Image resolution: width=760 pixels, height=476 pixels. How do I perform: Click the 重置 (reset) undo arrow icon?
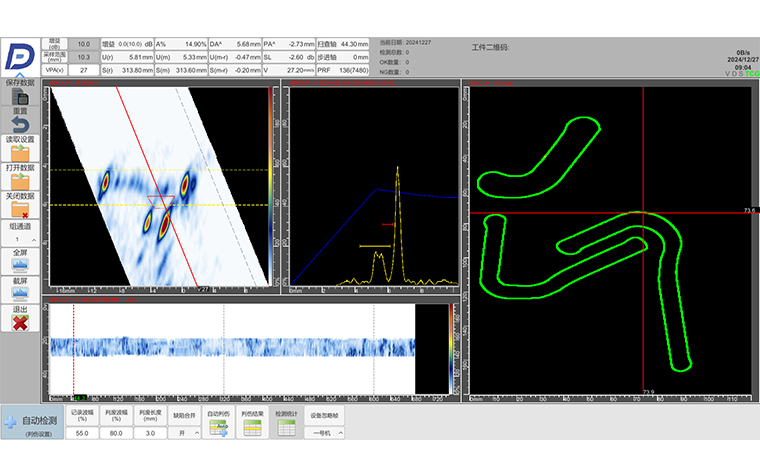(20, 124)
